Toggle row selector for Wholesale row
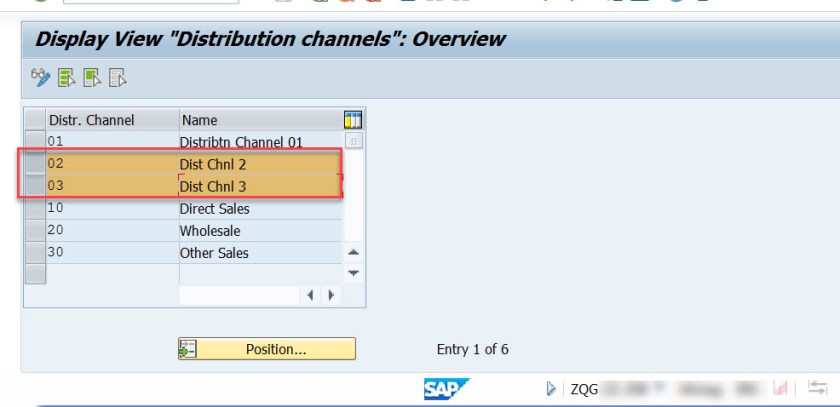Image resolution: width=840 pixels, height=407 pixels. [35, 231]
